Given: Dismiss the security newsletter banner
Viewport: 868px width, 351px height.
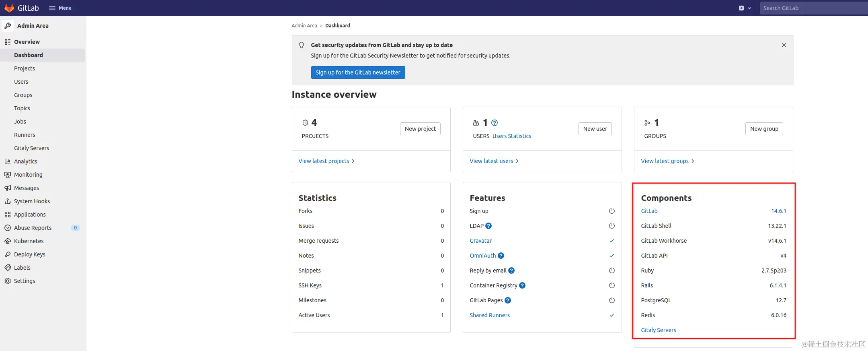Looking at the screenshot, I should (784, 45).
